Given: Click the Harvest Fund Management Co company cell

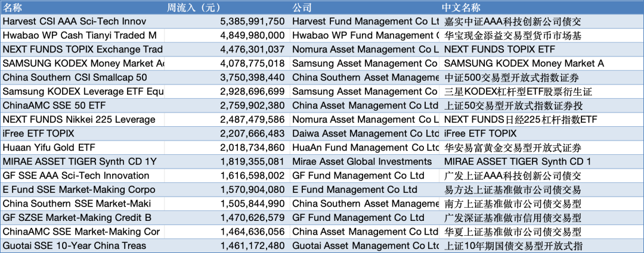Looking at the screenshot, I should point(364,21).
